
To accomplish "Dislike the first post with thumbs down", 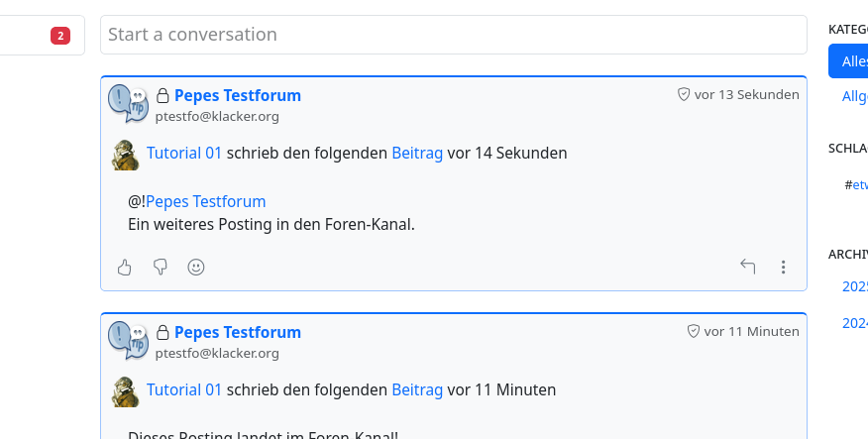I will pos(161,267).
